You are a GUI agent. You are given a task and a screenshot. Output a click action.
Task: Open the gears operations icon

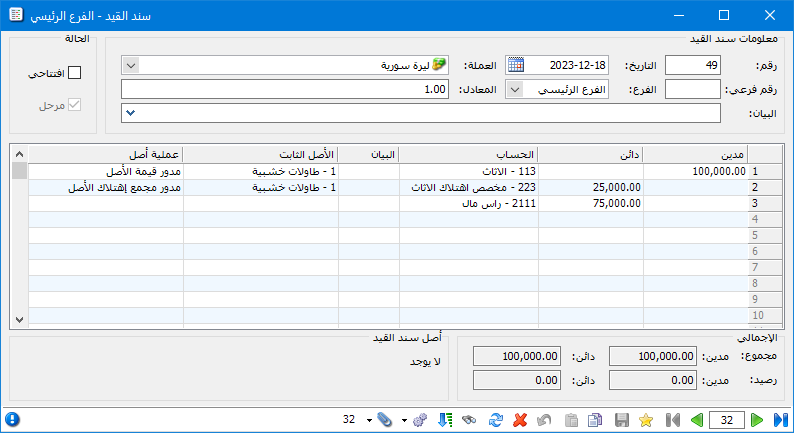coord(420,420)
